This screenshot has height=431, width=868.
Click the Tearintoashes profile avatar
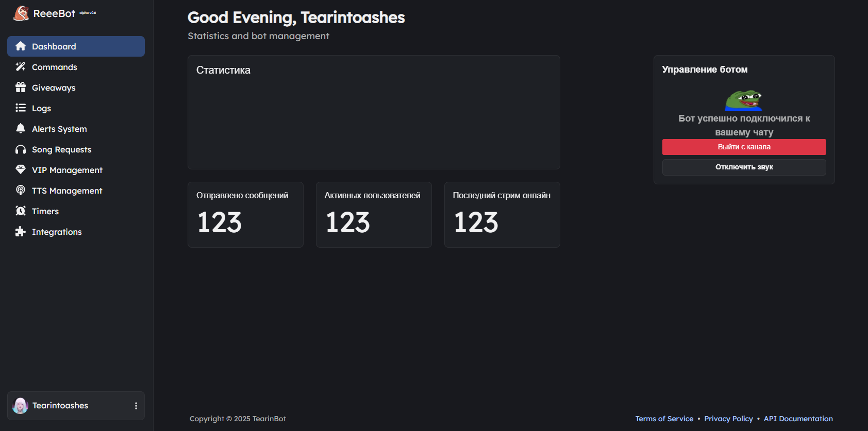tap(20, 406)
